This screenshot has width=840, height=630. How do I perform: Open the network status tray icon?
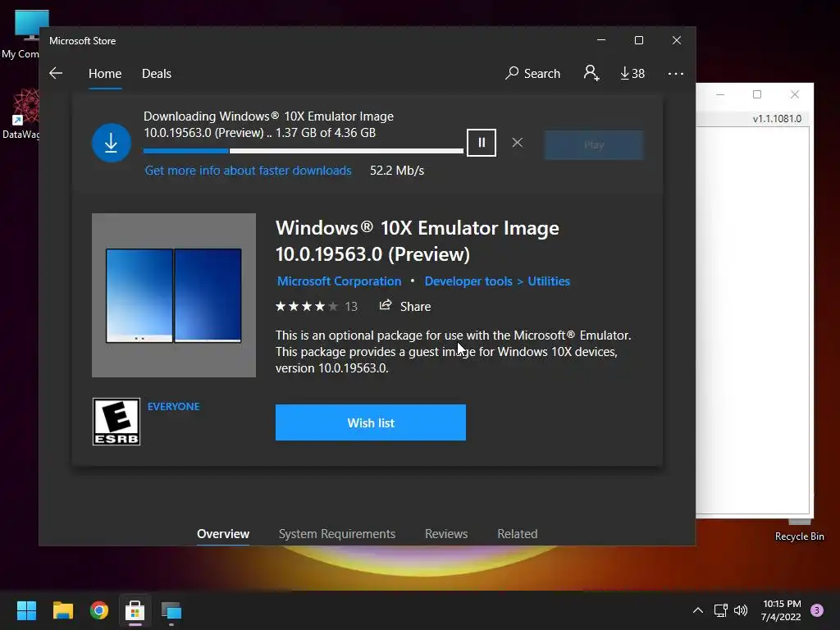pyautogui.click(x=720, y=610)
